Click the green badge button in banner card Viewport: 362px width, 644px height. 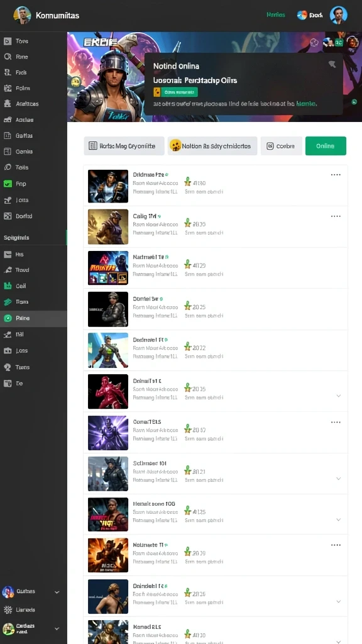(x=176, y=92)
